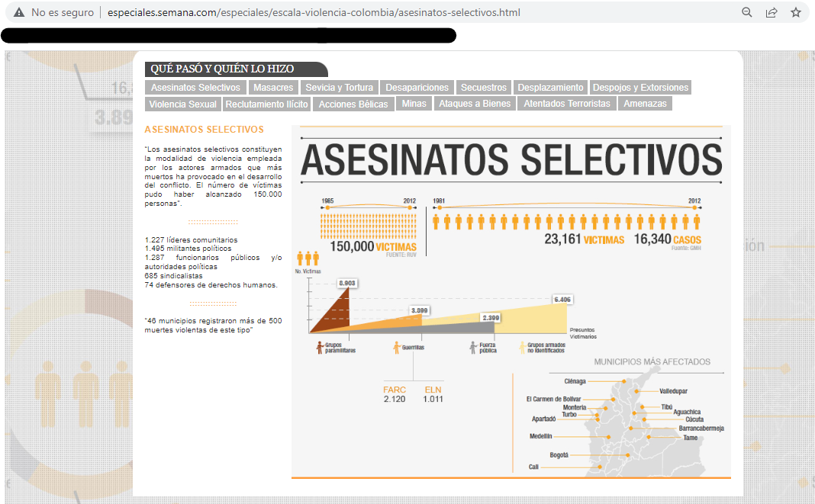The image size is (815, 504).
Task: Open the Sevicia y Tortura tab
Action: pyautogui.click(x=339, y=87)
